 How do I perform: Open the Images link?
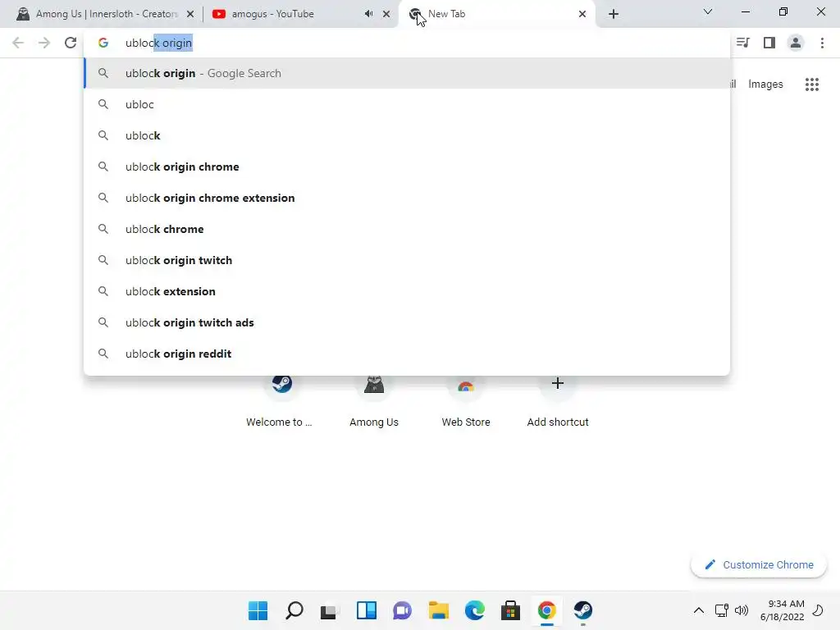[765, 84]
